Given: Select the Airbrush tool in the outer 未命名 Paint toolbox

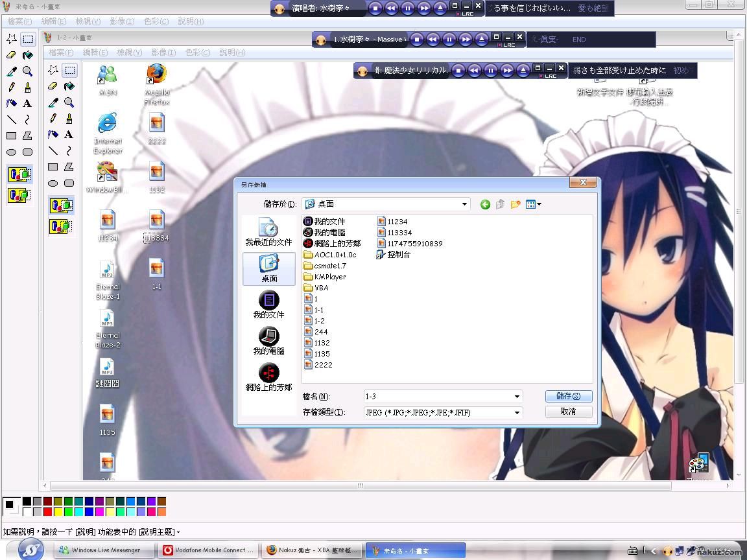Looking at the screenshot, I should pos(12,103).
